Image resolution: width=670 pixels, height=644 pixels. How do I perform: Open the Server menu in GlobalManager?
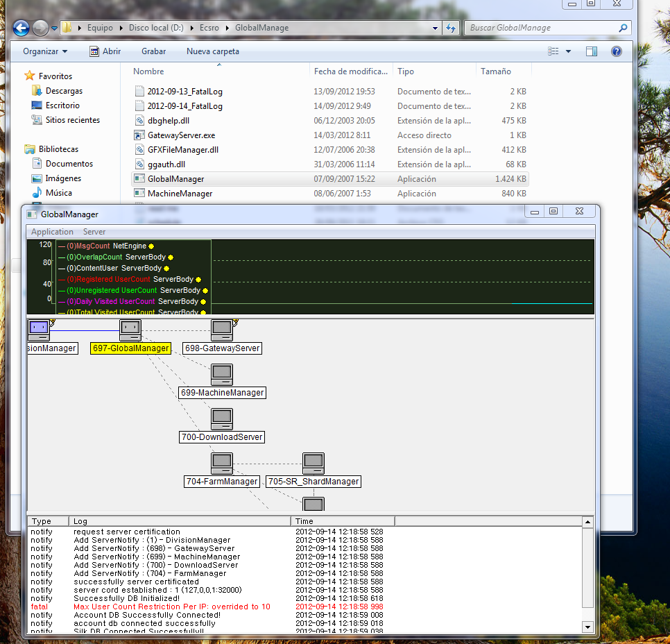point(94,232)
